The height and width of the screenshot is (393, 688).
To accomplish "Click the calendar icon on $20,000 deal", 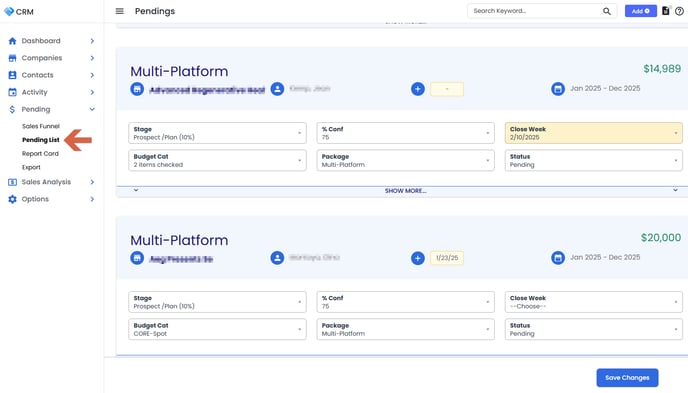I will pos(558,258).
